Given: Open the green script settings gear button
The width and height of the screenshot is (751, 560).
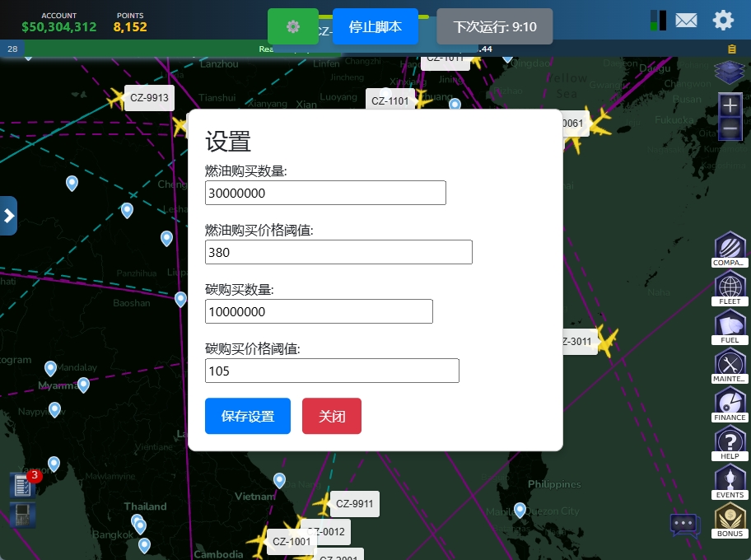Looking at the screenshot, I should (292, 26).
